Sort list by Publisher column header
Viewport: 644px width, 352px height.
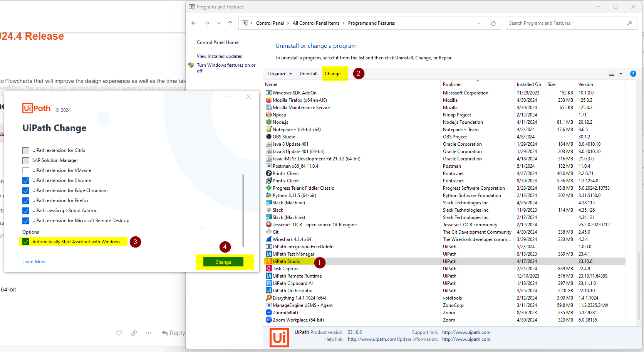point(453,84)
